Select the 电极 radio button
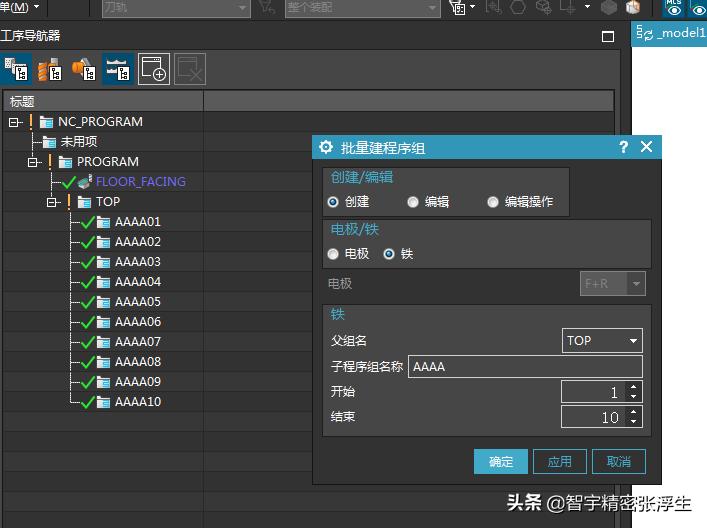707x528 pixels. point(333,254)
